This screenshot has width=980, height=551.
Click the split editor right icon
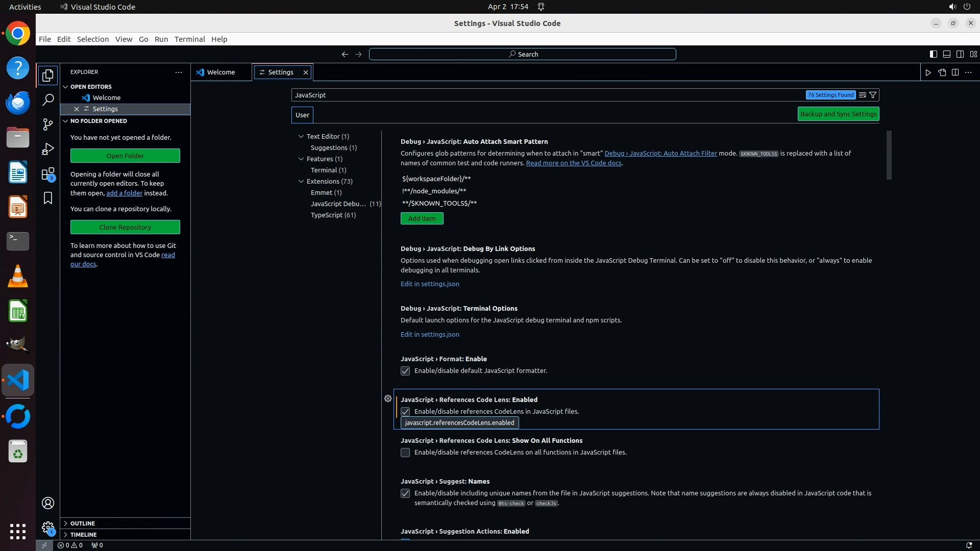955,72
